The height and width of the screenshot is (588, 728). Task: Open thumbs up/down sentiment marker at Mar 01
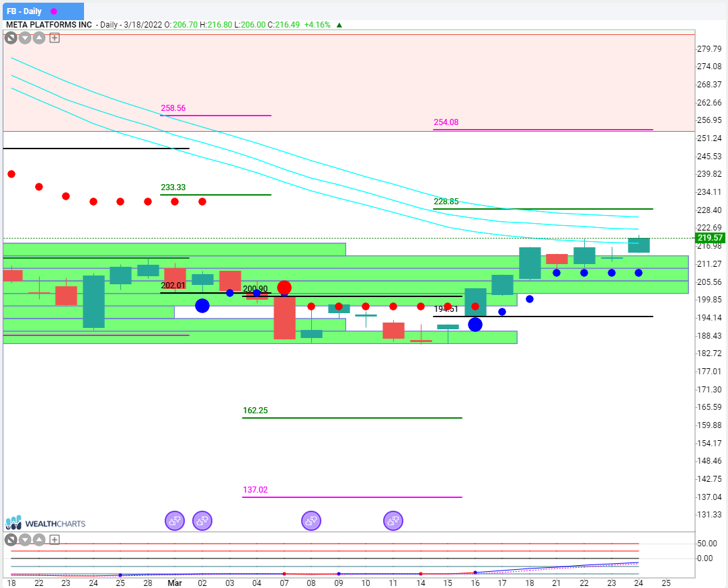click(x=175, y=521)
